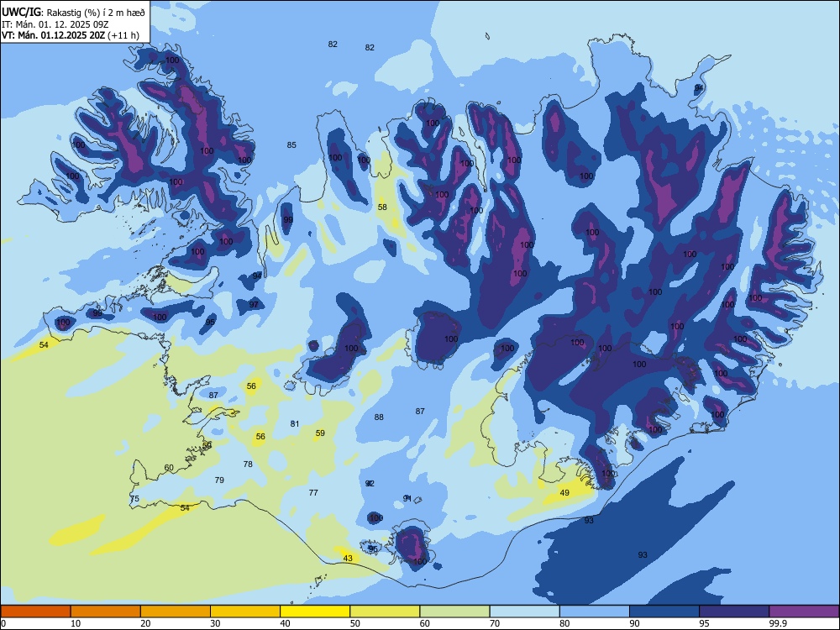This screenshot has width=840, height=630.
Task: Click the 'VT: Mán. 01.12.2025 20Z (+11 h)' line
Action: (71, 35)
